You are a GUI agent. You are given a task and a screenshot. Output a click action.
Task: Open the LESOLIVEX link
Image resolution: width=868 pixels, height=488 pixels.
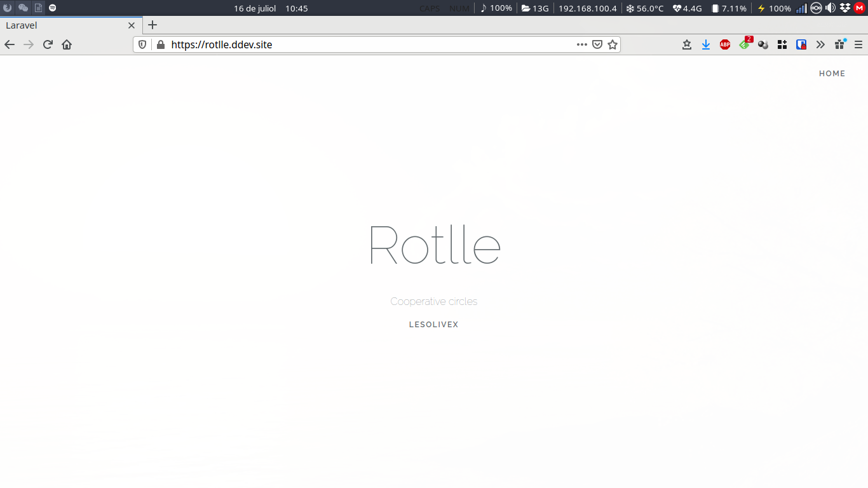[x=434, y=325]
